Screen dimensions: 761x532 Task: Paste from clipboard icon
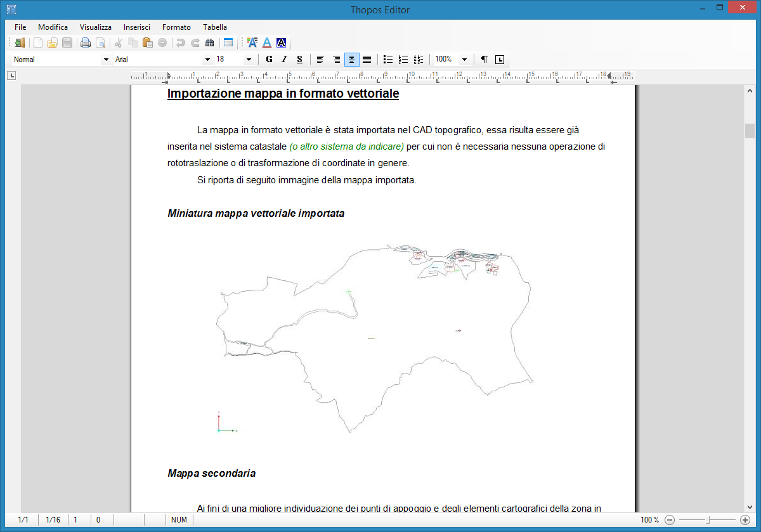pyautogui.click(x=148, y=43)
